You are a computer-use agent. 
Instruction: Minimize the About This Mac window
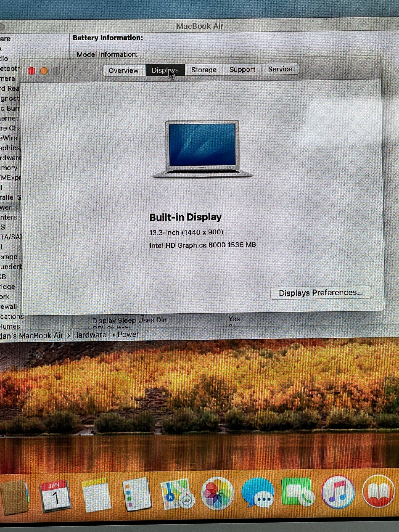point(44,71)
